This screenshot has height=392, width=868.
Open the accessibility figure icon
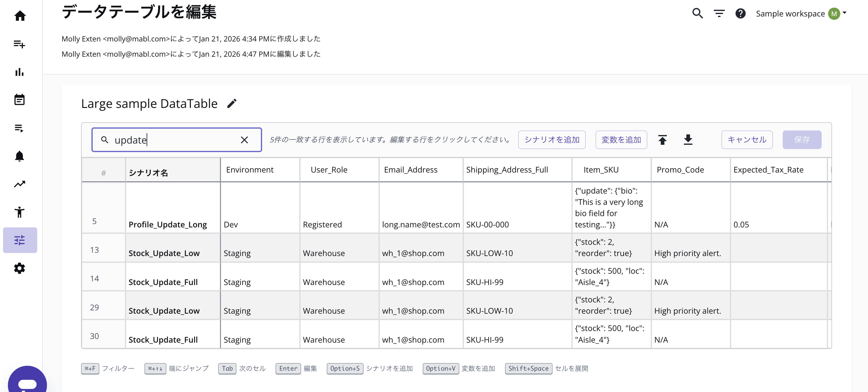[20, 212]
